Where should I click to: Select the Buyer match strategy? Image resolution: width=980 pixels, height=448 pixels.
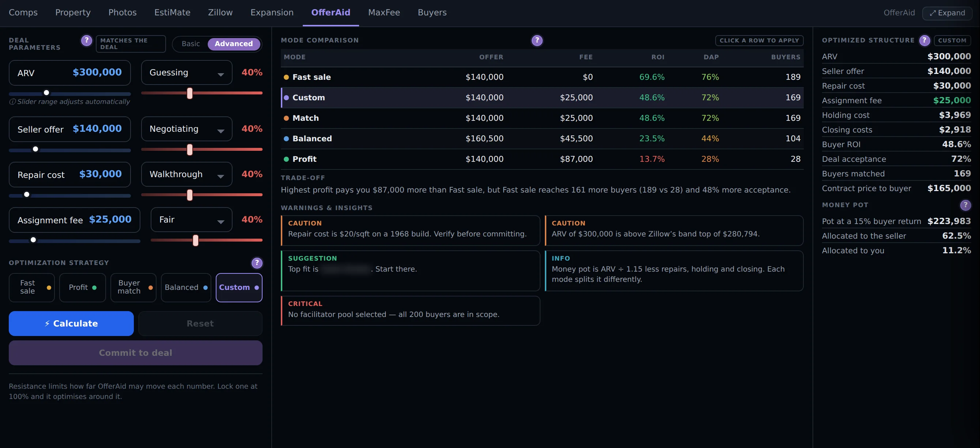pos(133,287)
